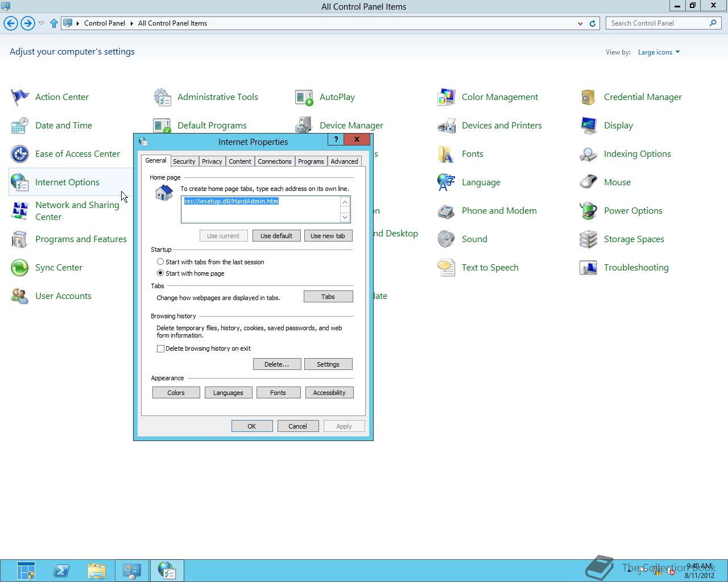Open Sync Center green icon
Image resolution: width=728 pixels, height=582 pixels.
pyautogui.click(x=20, y=268)
